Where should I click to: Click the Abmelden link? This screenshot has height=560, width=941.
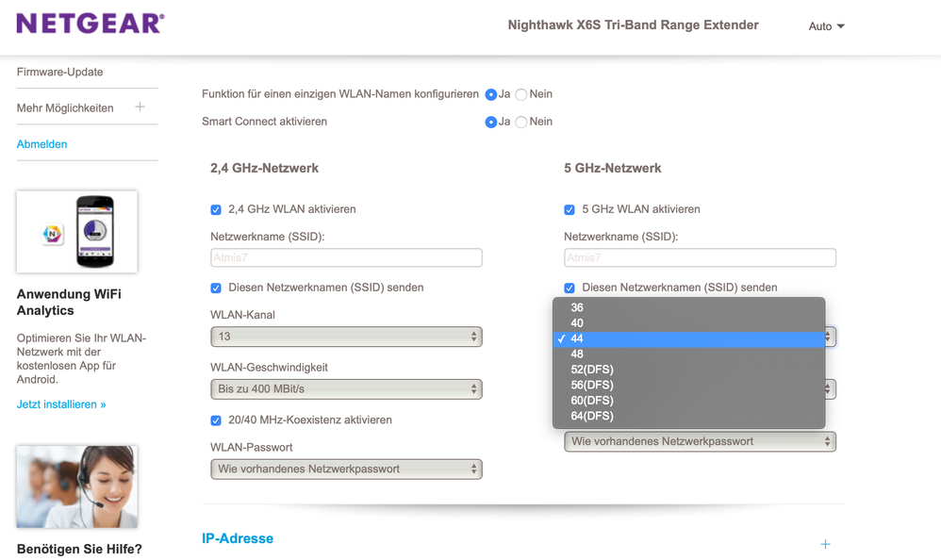42,144
